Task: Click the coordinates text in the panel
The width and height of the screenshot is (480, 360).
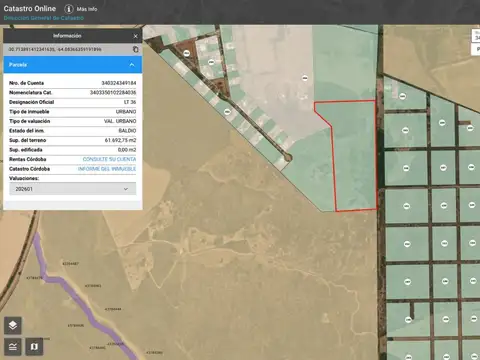Action: click(x=55, y=49)
